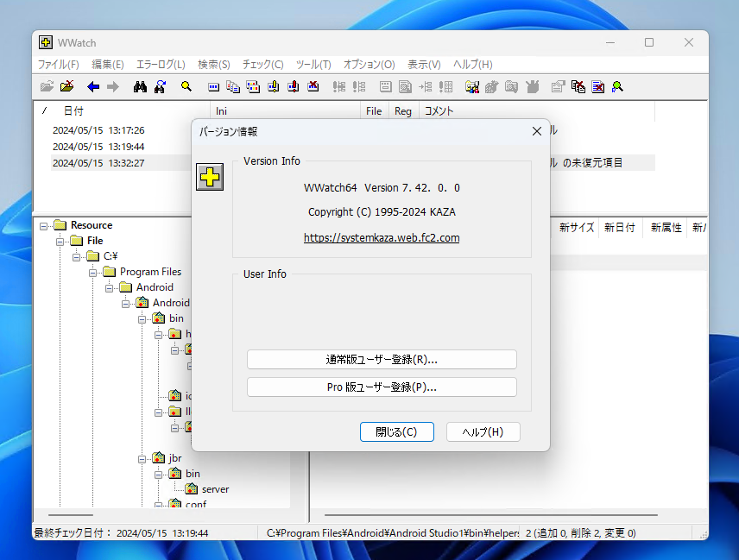This screenshot has height=560, width=739.
Task: Open the チェック(C) menu
Action: click(x=262, y=64)
